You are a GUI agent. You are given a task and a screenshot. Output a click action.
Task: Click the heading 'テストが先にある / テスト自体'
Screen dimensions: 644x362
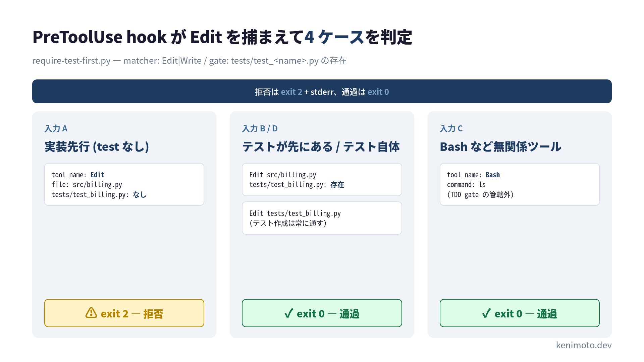tap(321, 146)
